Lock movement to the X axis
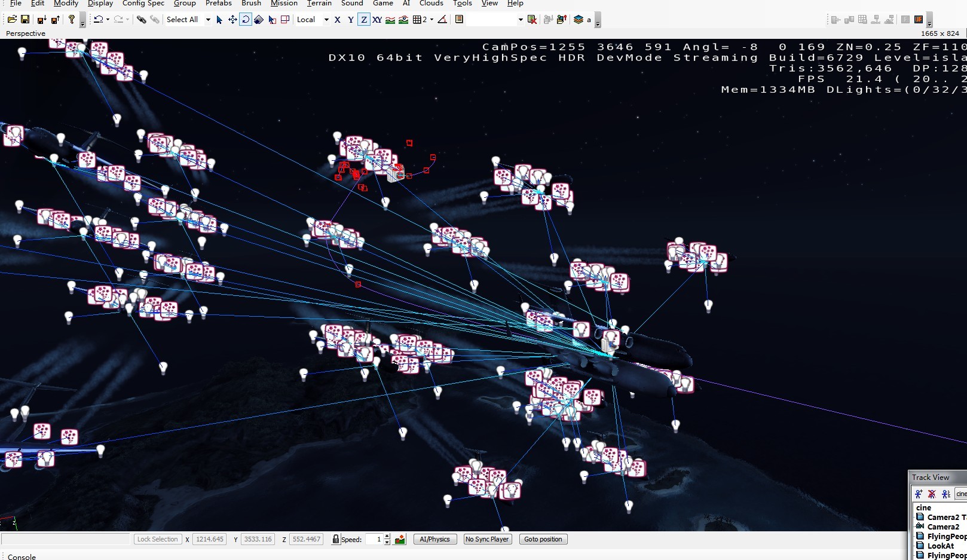Screen dimensions: 967x560 tap(338, 20)
